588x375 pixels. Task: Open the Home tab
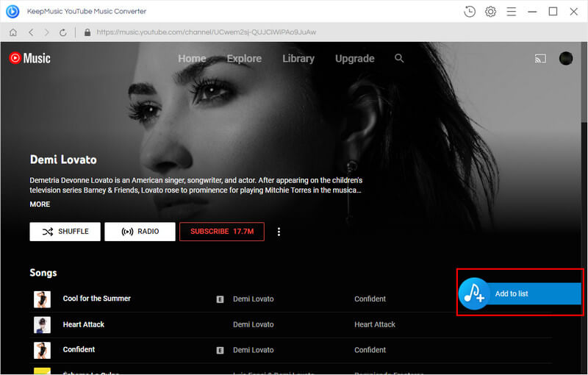(192, 59)
